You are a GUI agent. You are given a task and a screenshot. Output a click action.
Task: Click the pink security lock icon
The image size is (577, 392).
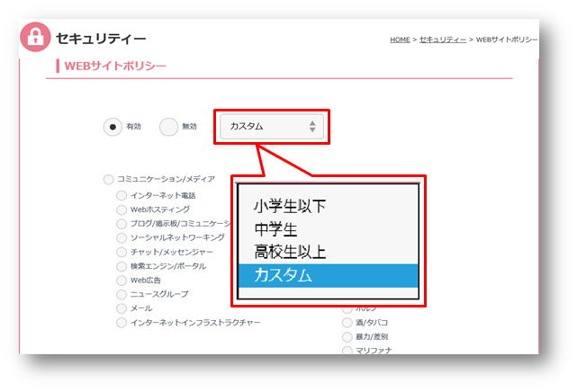point(35,38)
